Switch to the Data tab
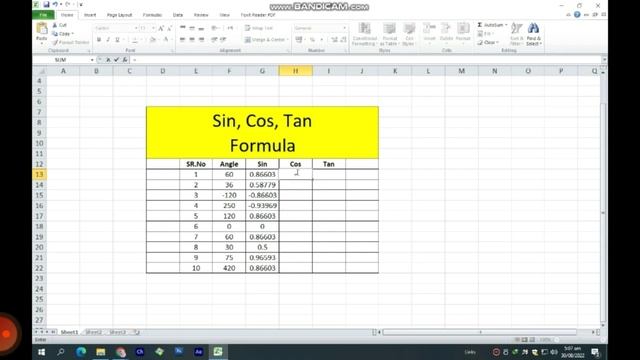 point(178,15)
